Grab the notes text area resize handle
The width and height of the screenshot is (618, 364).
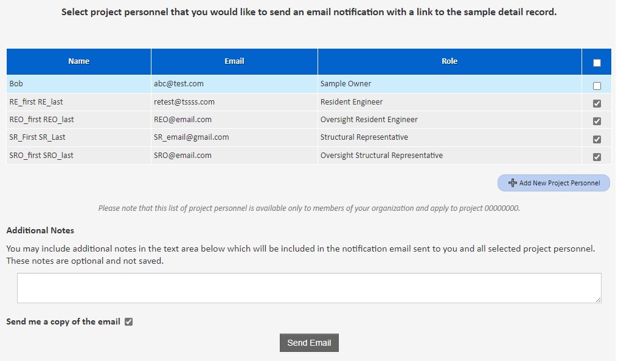click(x=598, y=300)
